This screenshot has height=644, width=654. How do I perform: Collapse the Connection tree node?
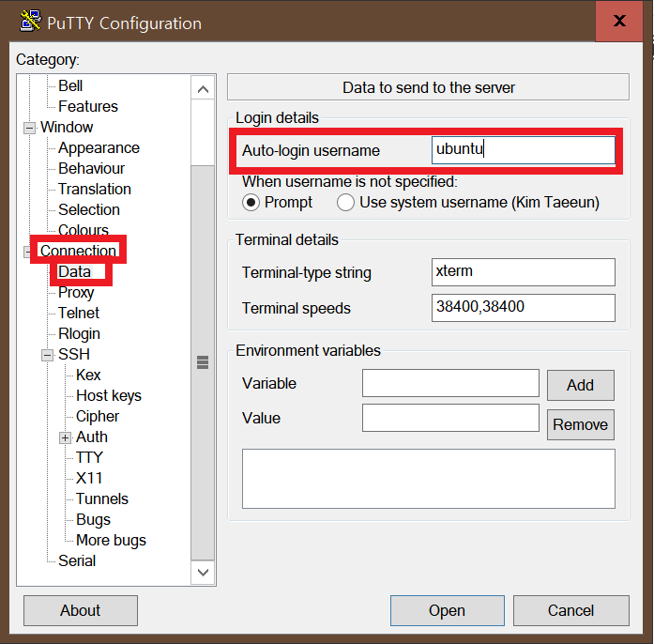(x=27, y=252)
